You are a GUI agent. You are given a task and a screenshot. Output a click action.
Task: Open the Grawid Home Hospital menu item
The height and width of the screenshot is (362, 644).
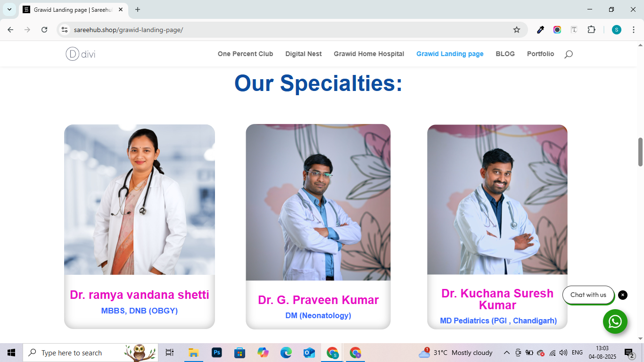point(369,54)
